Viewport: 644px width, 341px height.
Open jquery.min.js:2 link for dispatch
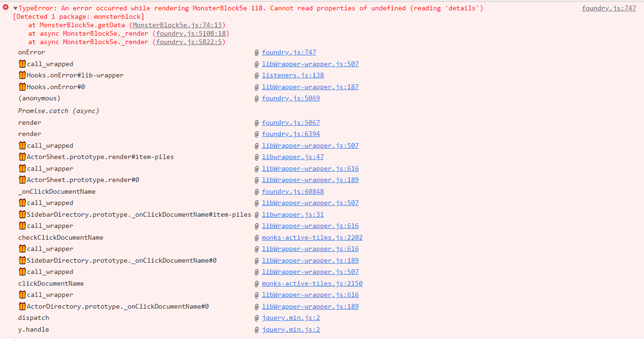click(x=291, y=318)
